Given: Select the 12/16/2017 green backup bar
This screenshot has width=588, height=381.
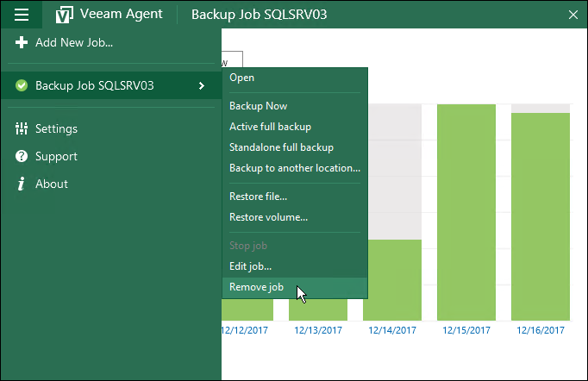Looking at the screenshot, I should point(541,216).
